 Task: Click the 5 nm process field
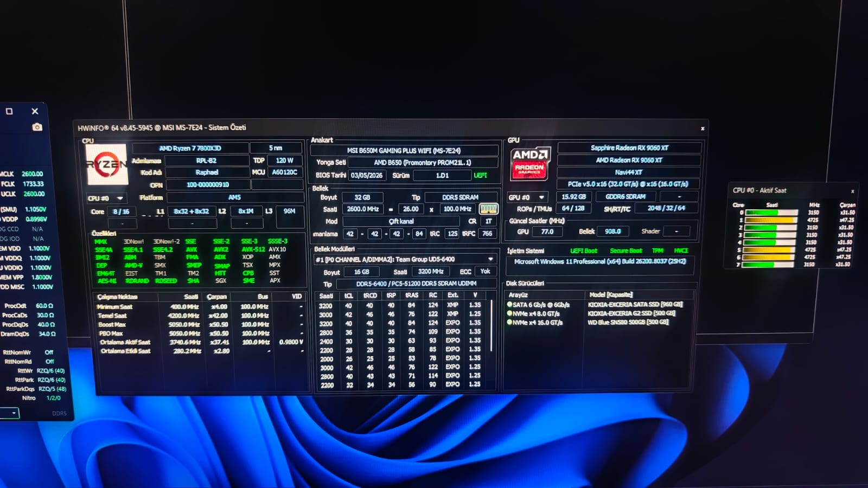pyautogui.click(x=276, y=148)
